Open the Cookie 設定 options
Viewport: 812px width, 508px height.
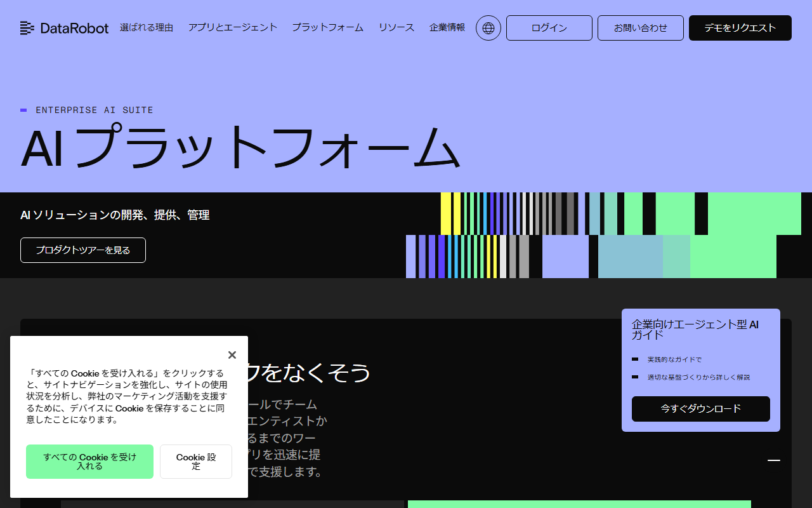pos(196,462)
